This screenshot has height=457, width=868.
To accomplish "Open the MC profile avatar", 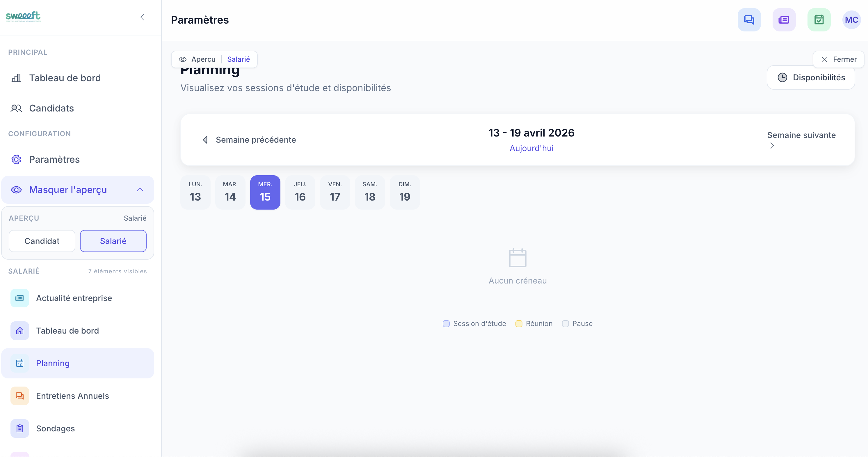I will click(851, 20).
